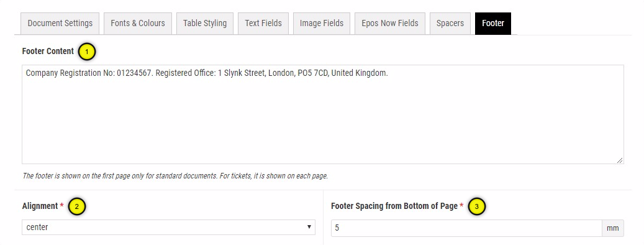Screen dimensions: 644x245
Task: Click the yellow number 3 marker
Action: point(477,207)
